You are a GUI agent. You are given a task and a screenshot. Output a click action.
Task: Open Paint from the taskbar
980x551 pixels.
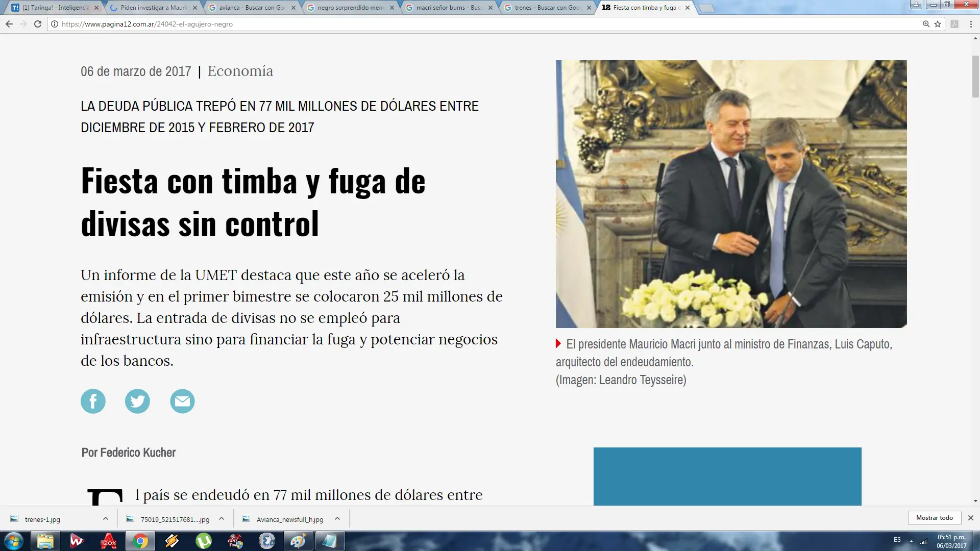[x=298, y=541]
